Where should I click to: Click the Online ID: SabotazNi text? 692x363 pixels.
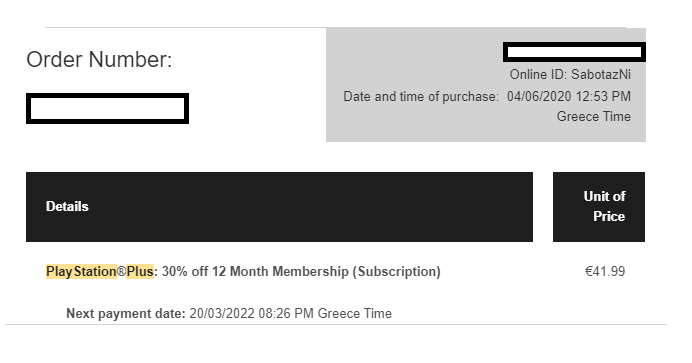tap(570, 75)
